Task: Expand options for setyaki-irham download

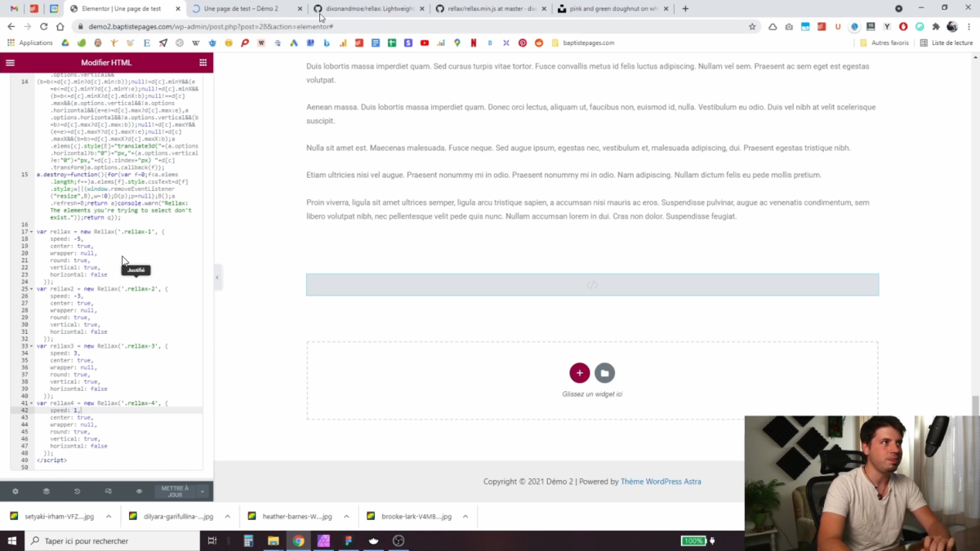Action: 109,517
